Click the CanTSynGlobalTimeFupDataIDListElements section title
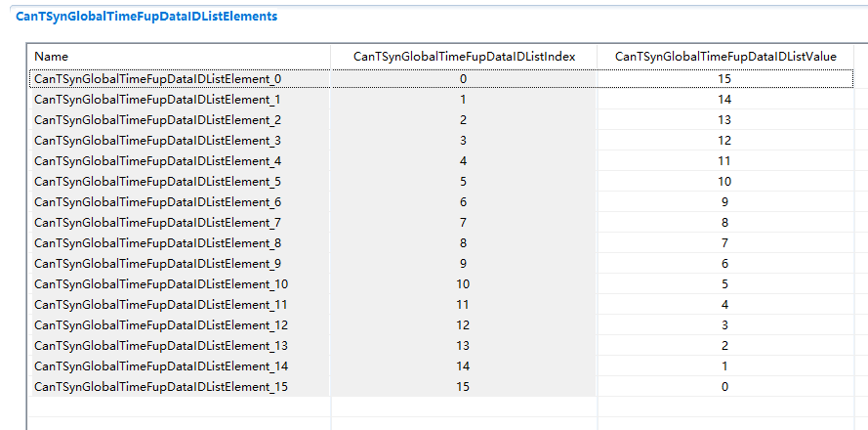This screenshot has height=430, width=868. 146,17
